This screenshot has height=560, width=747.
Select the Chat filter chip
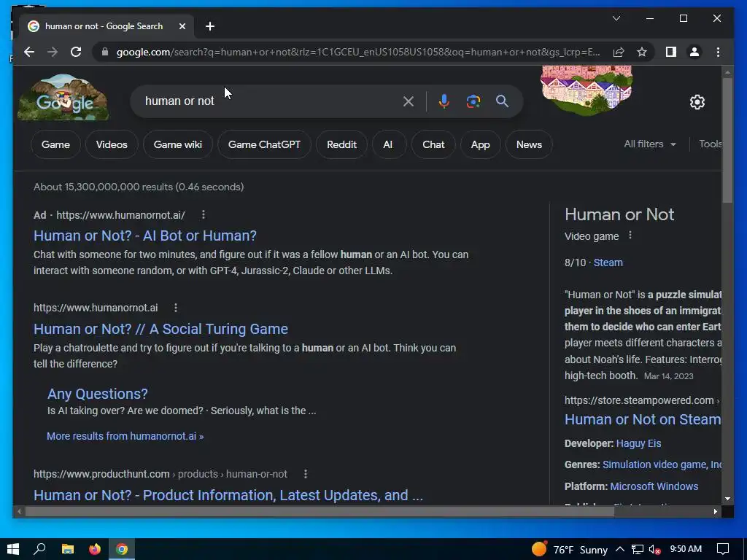(433, 144)
